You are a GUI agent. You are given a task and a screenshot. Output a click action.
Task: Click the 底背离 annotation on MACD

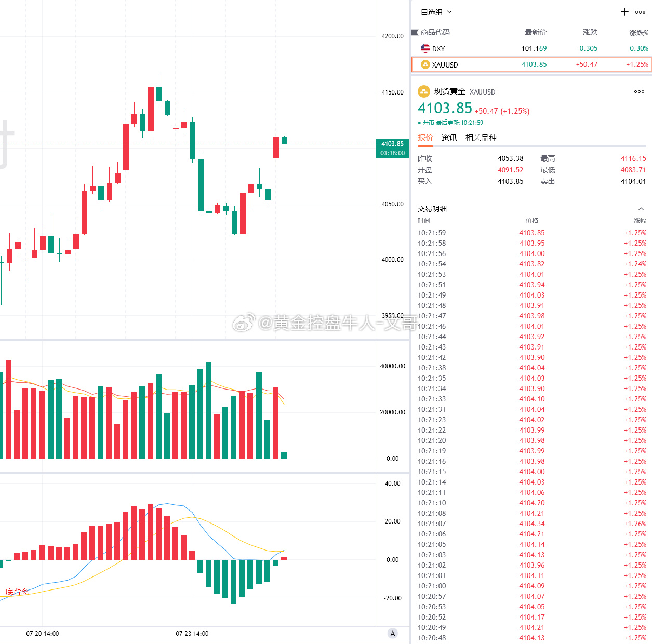[x=17, y=592]
